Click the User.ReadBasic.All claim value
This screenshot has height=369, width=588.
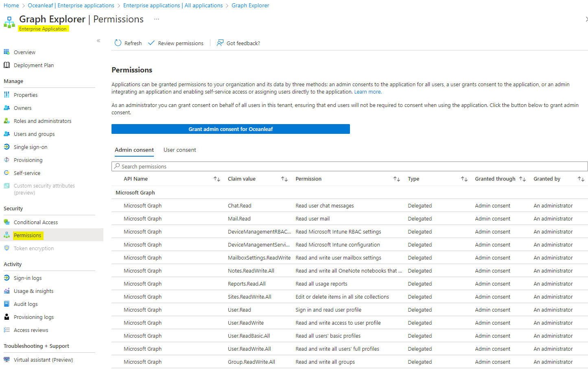[x=249, y=336]
